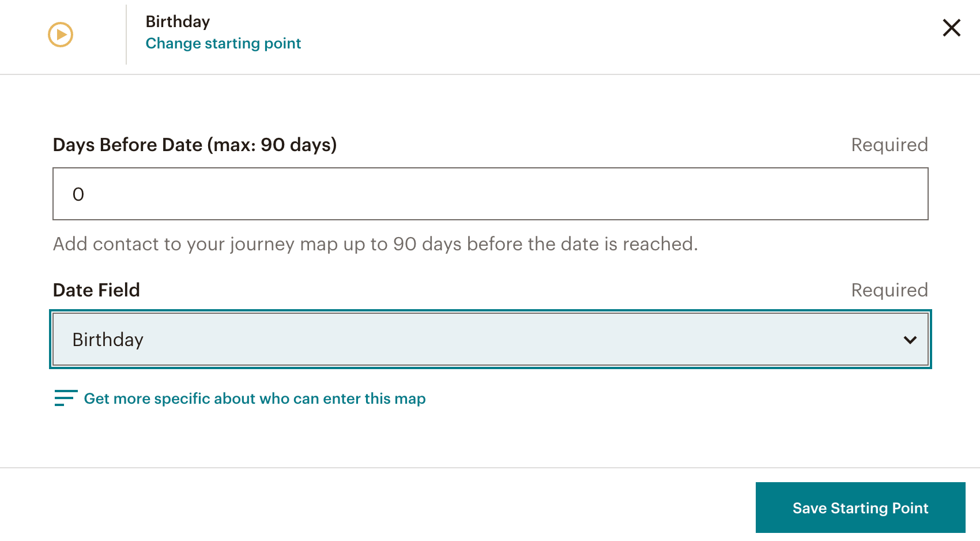Click the Required label beside Days Before Date

tap(889, 145)
